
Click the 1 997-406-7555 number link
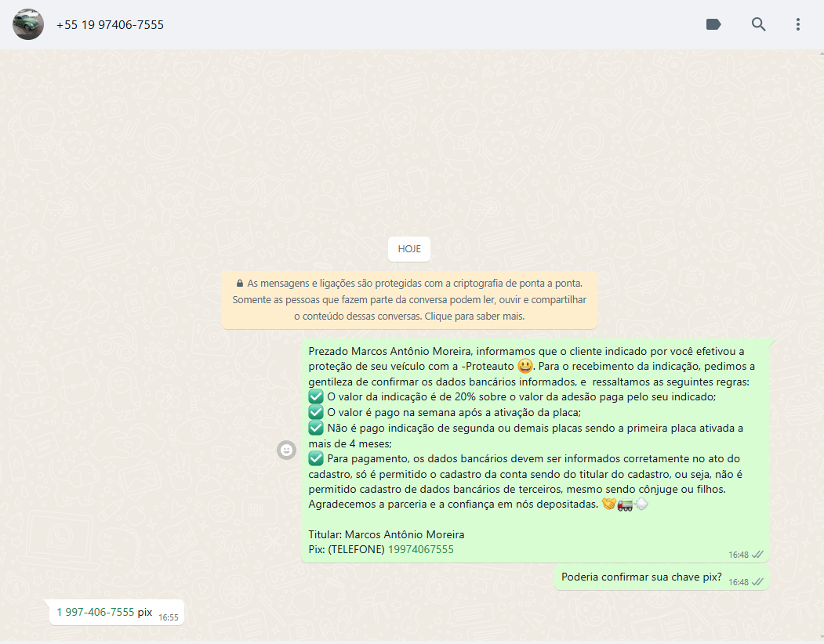(x=96, y=612)
